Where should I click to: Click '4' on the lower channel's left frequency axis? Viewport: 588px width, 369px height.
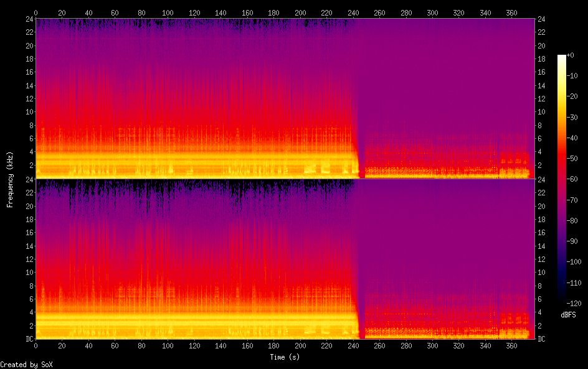32,312
